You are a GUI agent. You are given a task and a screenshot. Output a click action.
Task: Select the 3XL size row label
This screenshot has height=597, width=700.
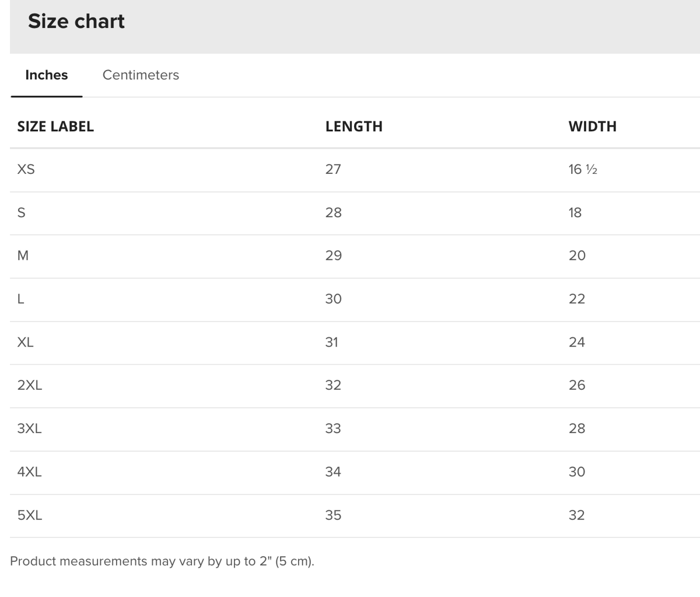pyautogui.click(x=30, y=428)
